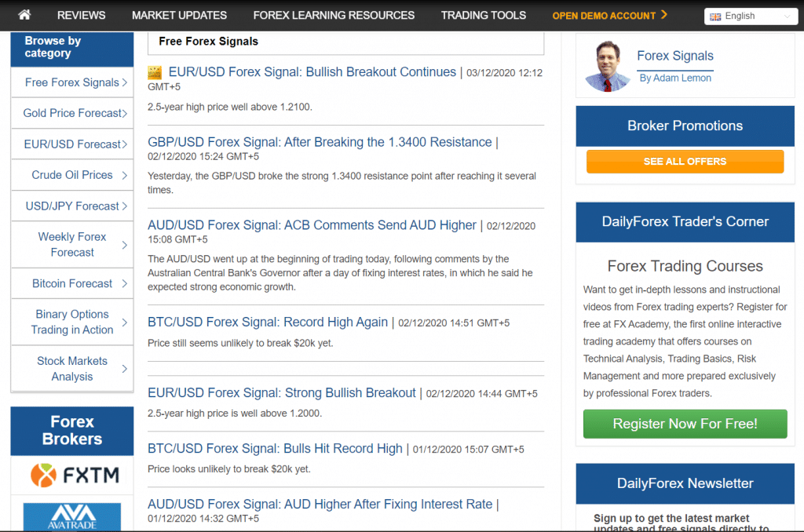Click the Forex Brokers sidebar header
Screen dimensions: 804x532
click(x=72, y=431)
